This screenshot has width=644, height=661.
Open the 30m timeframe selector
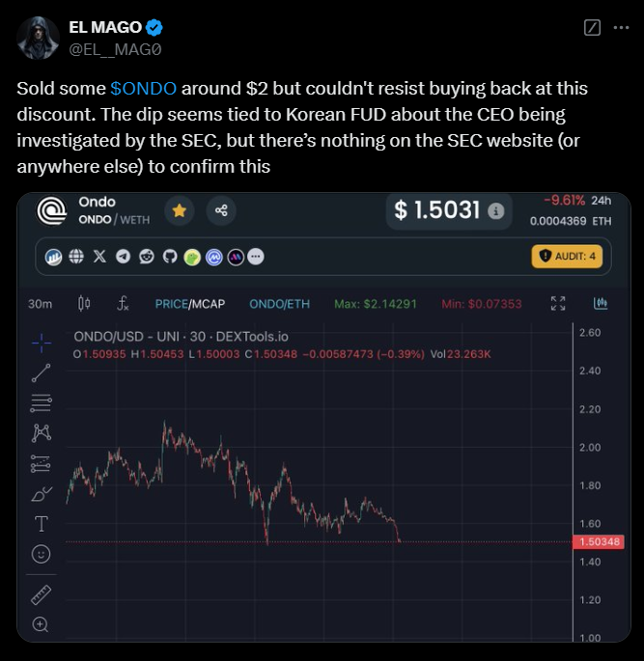pyautogui.click(x=40, y=304)
